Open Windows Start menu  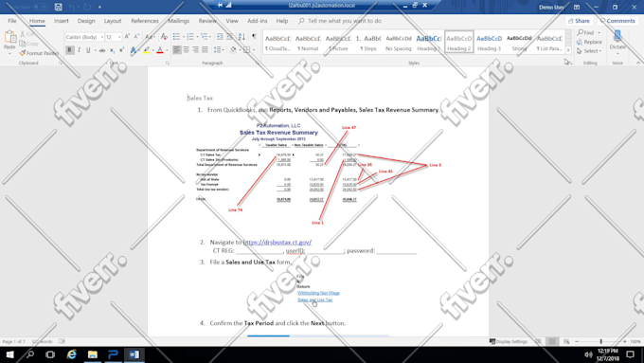point(9,354)
